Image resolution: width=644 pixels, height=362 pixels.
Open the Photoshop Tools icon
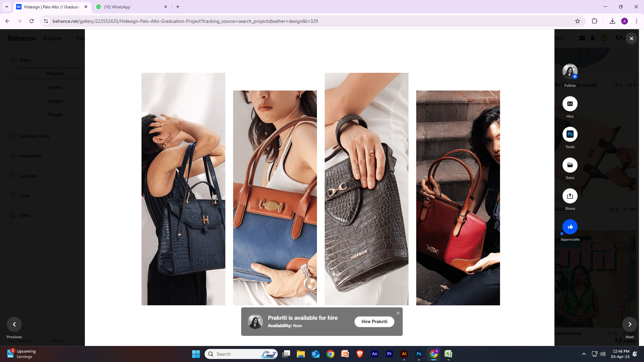570,134
